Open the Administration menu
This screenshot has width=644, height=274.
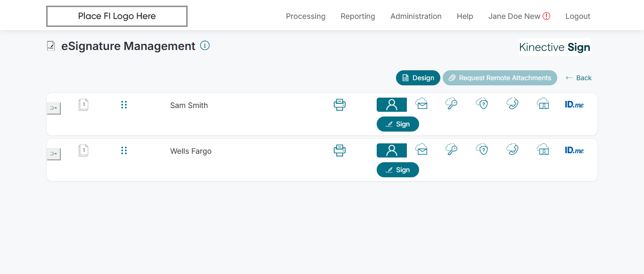[416, 16]
